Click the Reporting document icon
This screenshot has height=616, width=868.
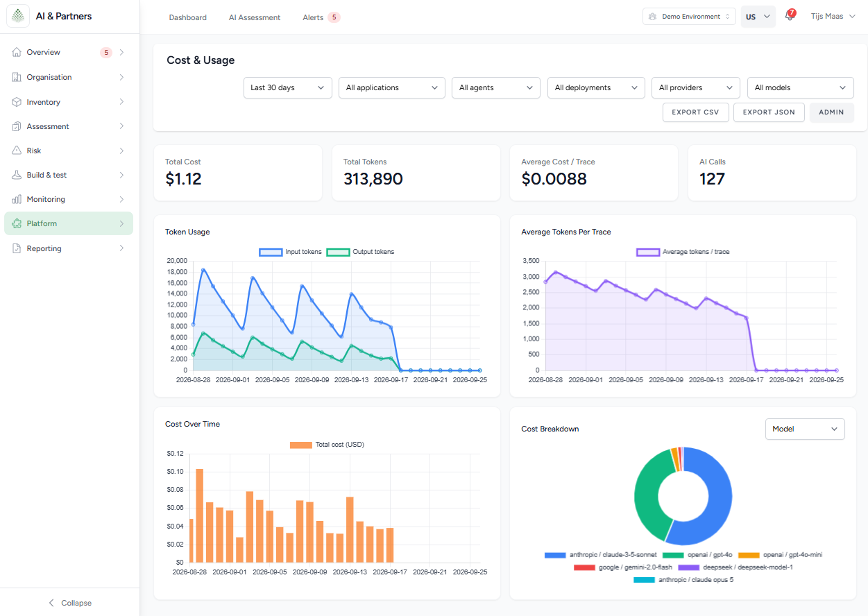pos(17,248)
